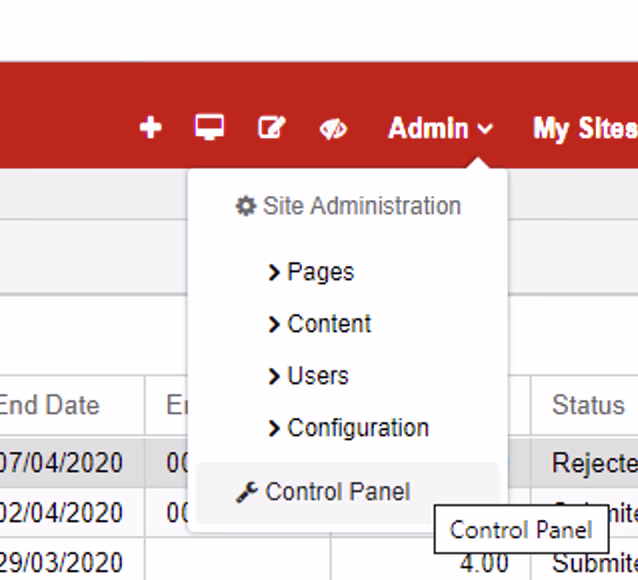This screenshot has height=580, width=638.
Task: Click the Rejected status cell
Action: point(593,463)
